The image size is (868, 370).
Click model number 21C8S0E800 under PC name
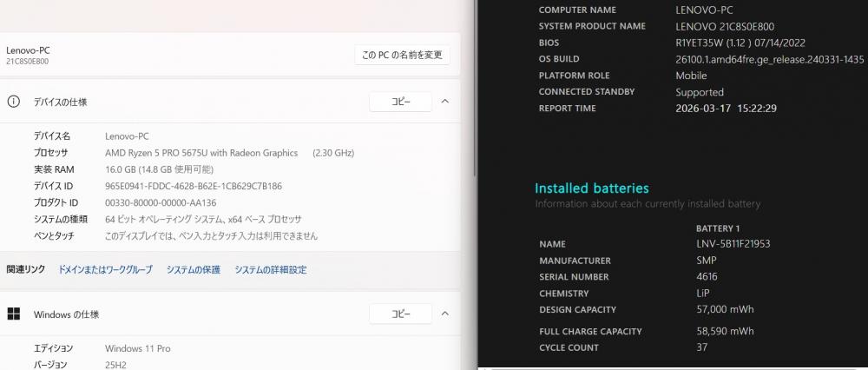click(27, 62)
